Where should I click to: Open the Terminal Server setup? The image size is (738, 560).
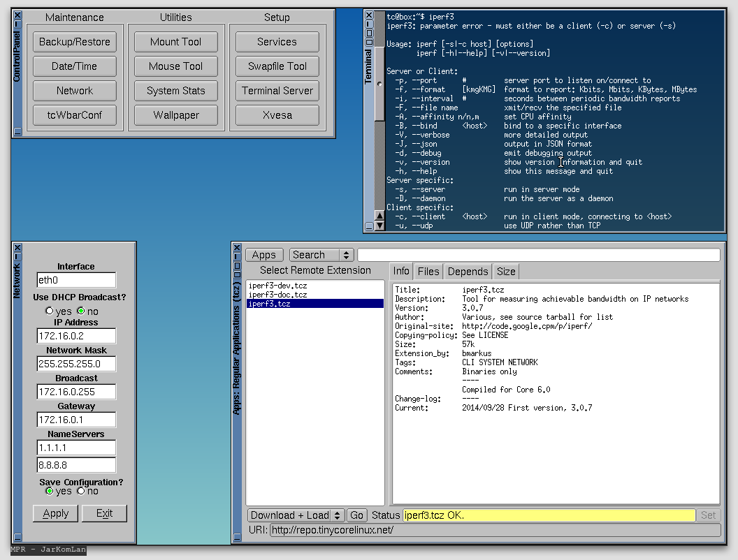[x=277, y=91]
